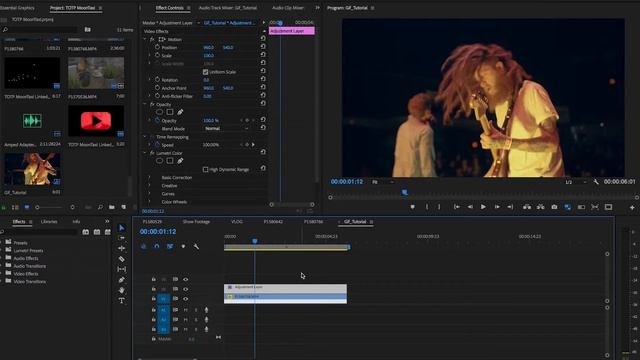Toggle the Scale animation stopwatch
Screen dimensions: 640x360
click(157, 55)
